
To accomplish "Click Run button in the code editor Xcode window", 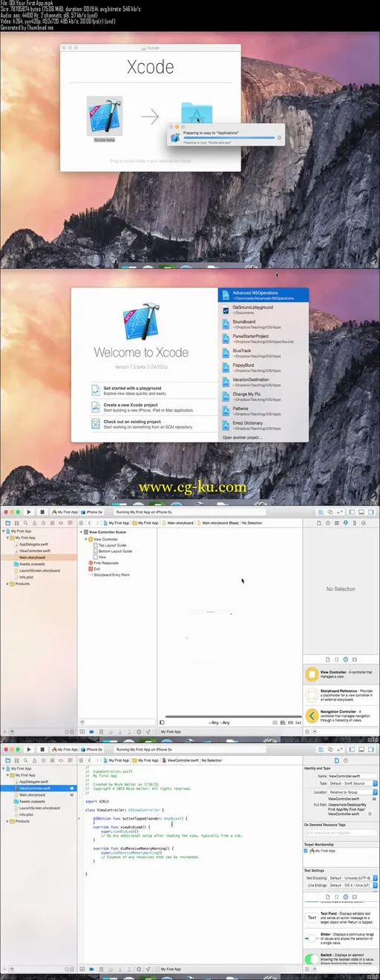I will point(29,749).
